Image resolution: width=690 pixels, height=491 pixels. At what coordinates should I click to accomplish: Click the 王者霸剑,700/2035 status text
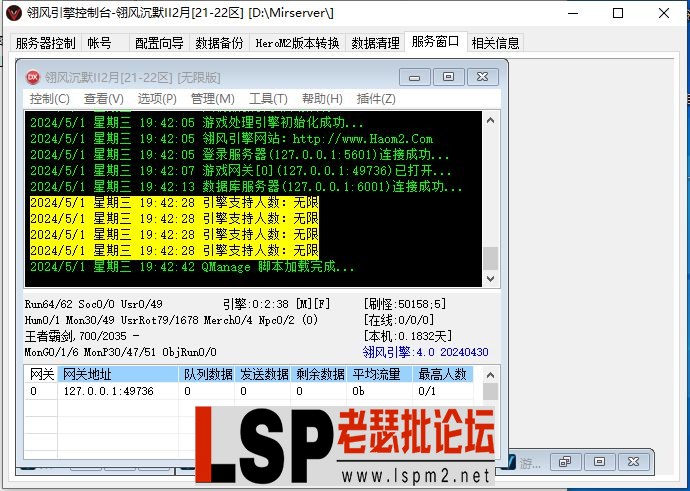point(82,336)
